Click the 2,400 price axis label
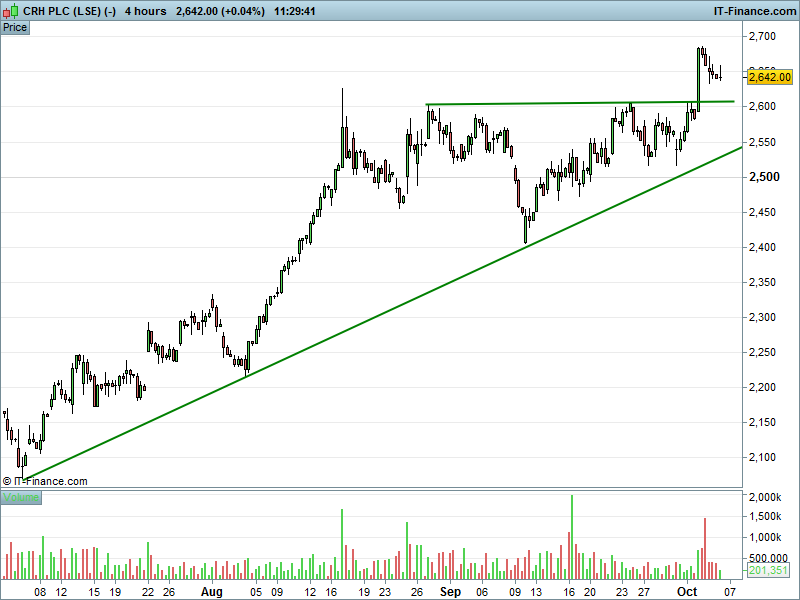The height and width of the screenshot is (600, 800). point(762,247)
